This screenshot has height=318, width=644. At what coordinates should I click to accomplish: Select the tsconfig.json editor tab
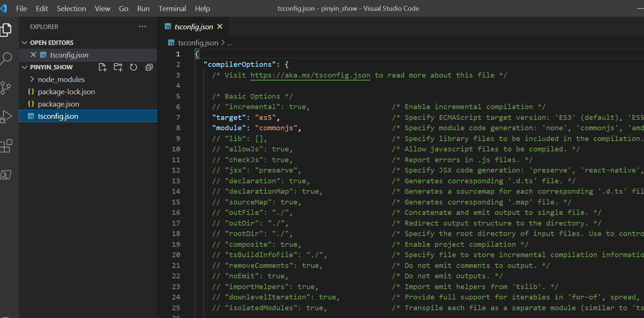click(194, 26)
